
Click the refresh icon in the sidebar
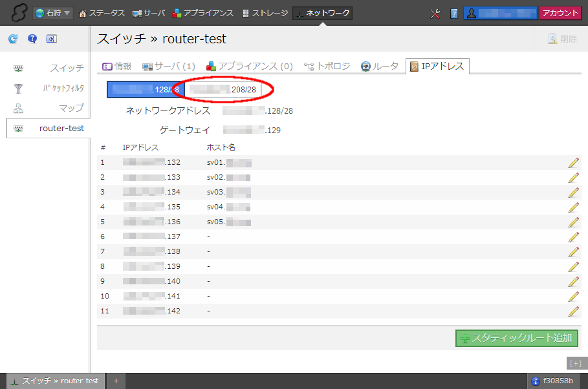pyautogui.click(x=13, y=39)
